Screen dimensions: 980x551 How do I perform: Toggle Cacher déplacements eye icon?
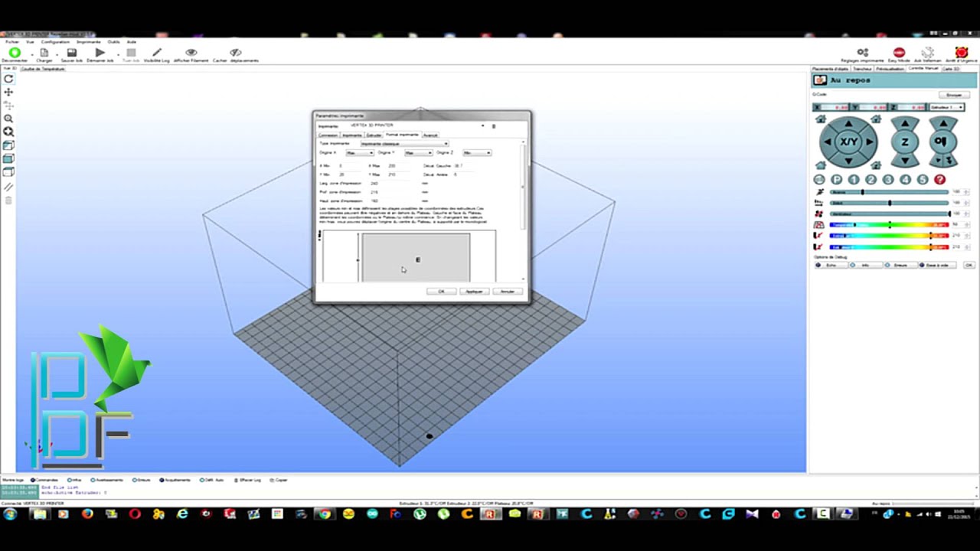coord(235,53)
